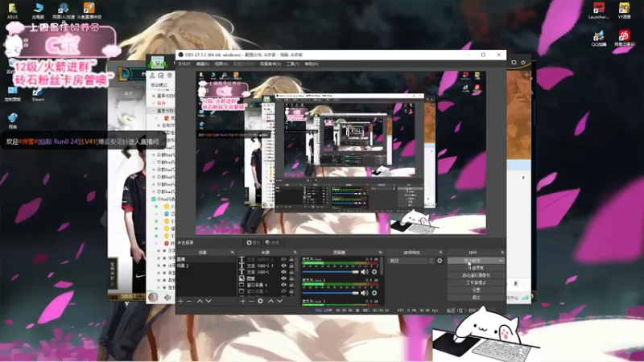Add a new scene with plus icon

(x=180, y=301)
